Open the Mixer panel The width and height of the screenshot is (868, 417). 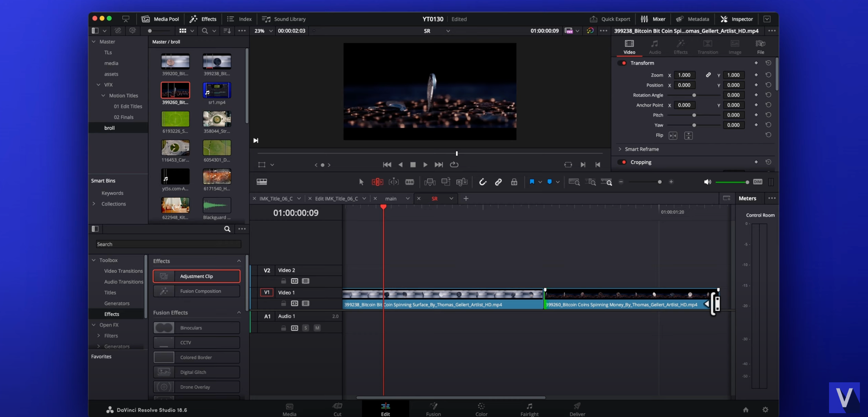tap(653, 19)
